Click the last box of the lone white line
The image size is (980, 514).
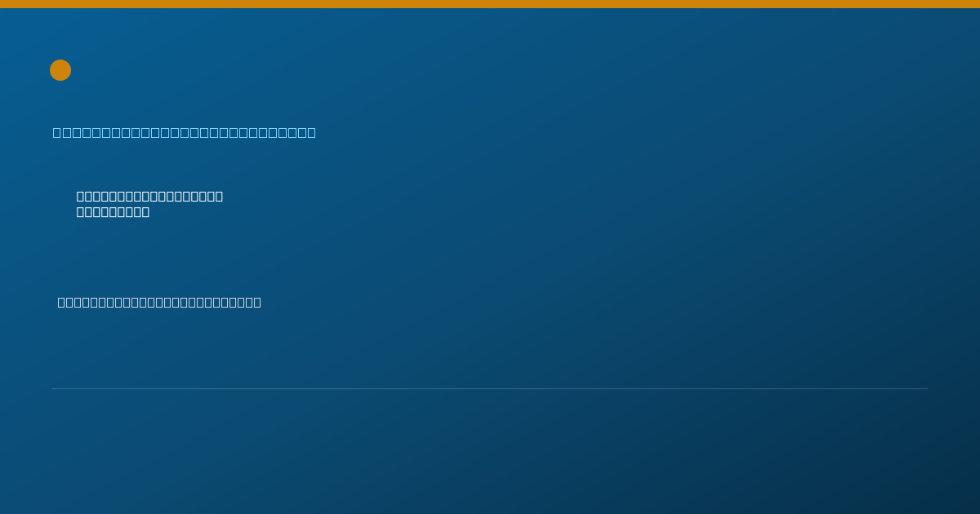pos(257,302)
